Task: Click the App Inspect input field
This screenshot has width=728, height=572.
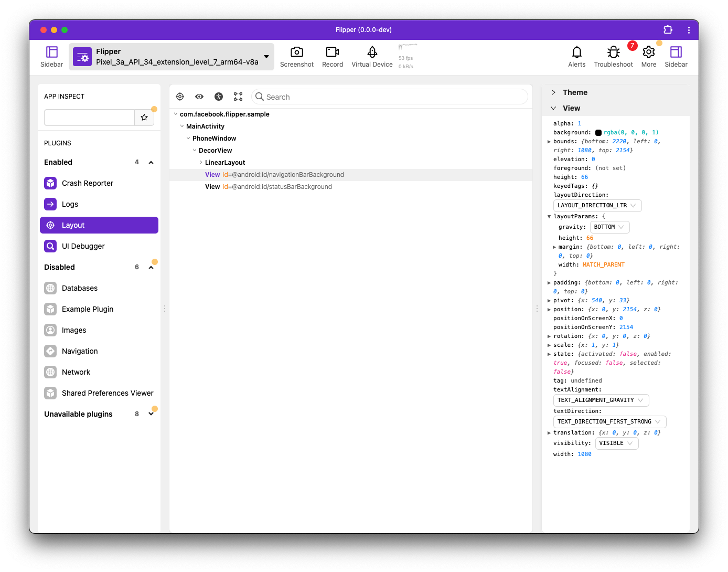Action: point(89,118)
